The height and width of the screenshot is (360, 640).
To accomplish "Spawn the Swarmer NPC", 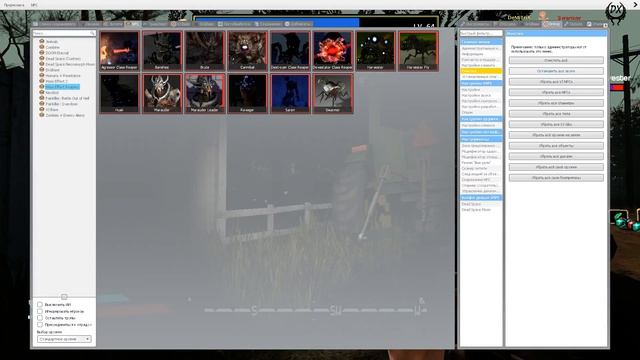I will (x=333, y=93).
